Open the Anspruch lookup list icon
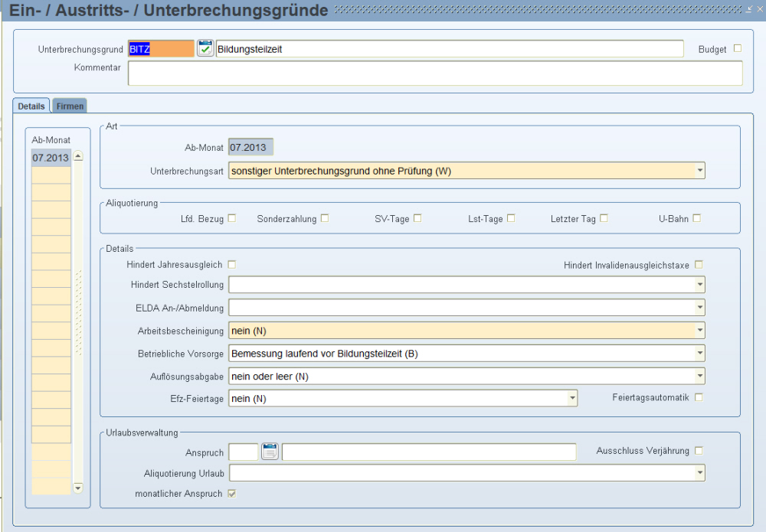The height and width of the screenshot is (532, 766). [270, 452]
